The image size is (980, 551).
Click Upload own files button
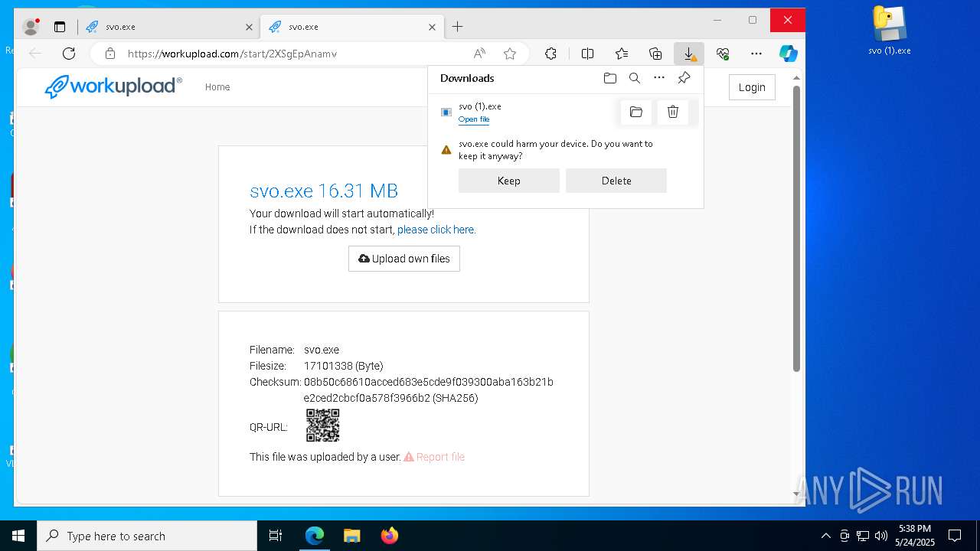[404, 259]
